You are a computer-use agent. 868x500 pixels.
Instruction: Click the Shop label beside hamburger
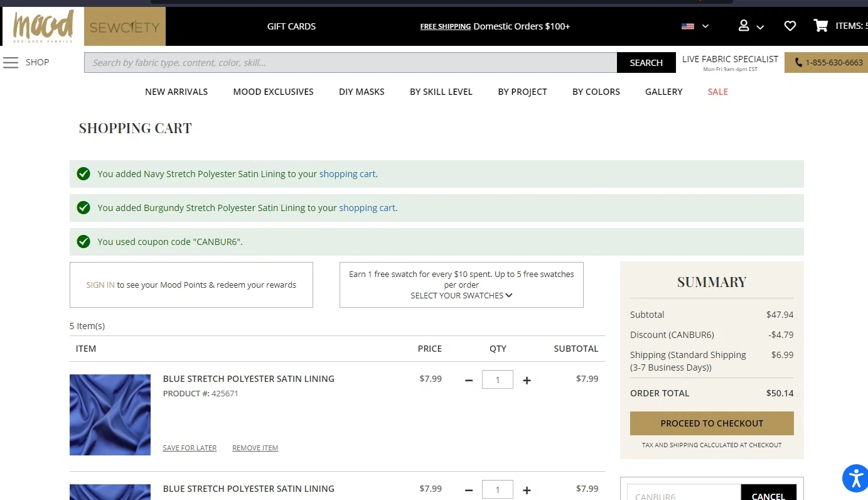37,62
